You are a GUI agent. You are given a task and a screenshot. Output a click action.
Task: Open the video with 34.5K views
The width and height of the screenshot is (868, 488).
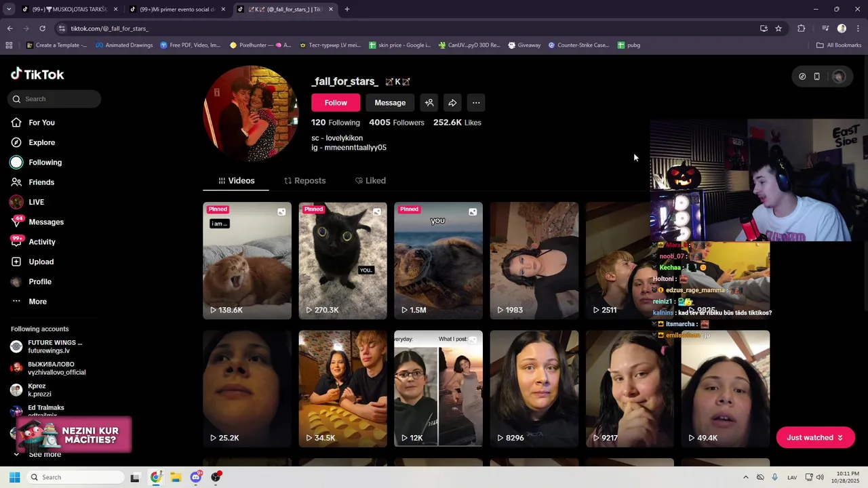pos(342,388)
